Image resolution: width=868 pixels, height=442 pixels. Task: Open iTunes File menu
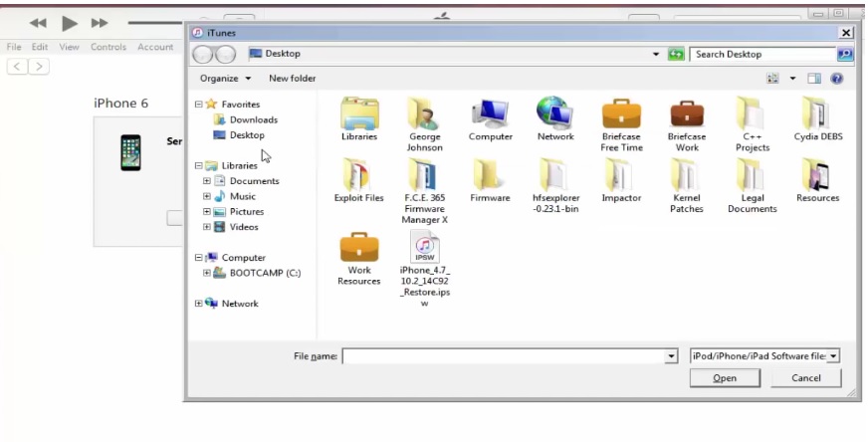pyautogui.click(x=14, y=47)
